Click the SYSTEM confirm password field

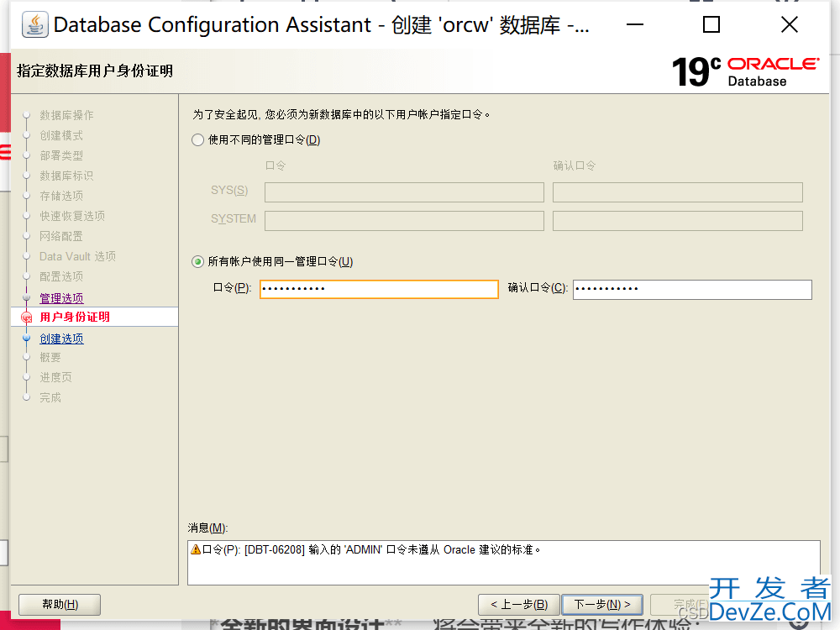point(678,221)
